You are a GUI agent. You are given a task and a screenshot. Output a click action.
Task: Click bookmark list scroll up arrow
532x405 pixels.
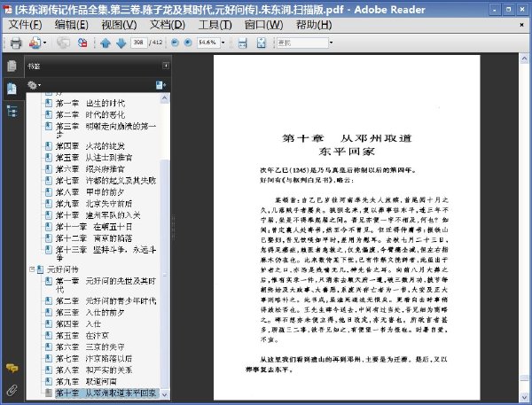(x=165, y=98)
